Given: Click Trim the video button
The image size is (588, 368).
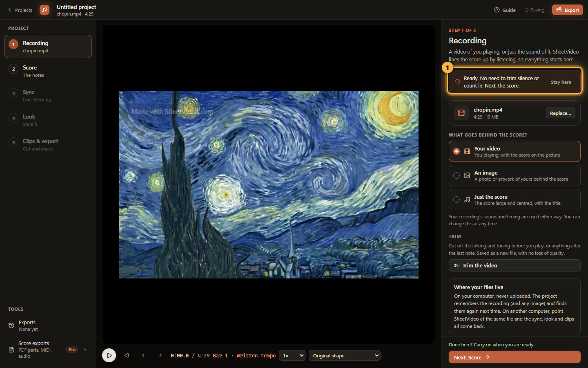Looking at the screenshot, I should 514,265.
